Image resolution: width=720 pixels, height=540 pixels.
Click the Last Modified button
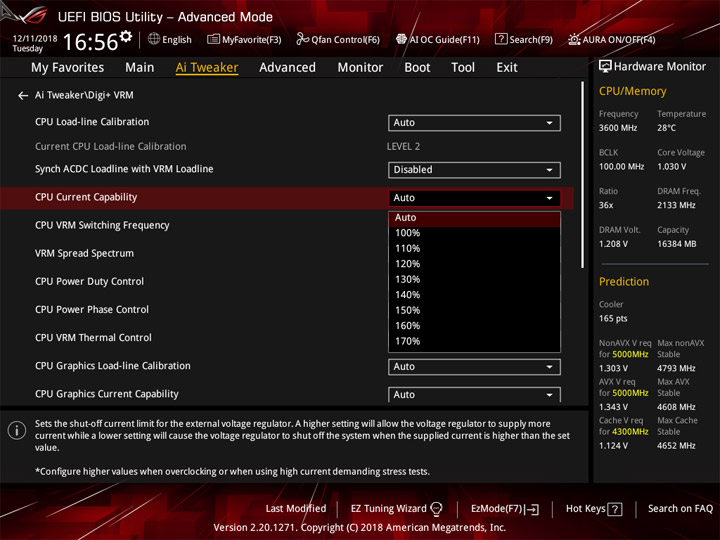[296, 509]
